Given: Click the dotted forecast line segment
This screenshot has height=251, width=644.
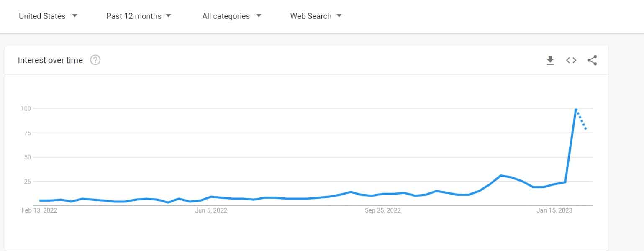Looking at the screenshot, I should pyautogui.click(x=582, y=121).
